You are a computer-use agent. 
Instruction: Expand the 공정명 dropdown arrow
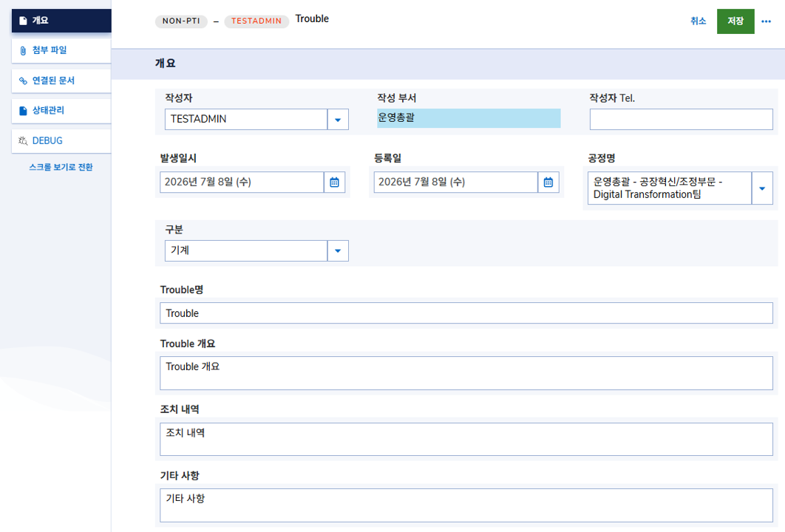(x=762, y=188)
